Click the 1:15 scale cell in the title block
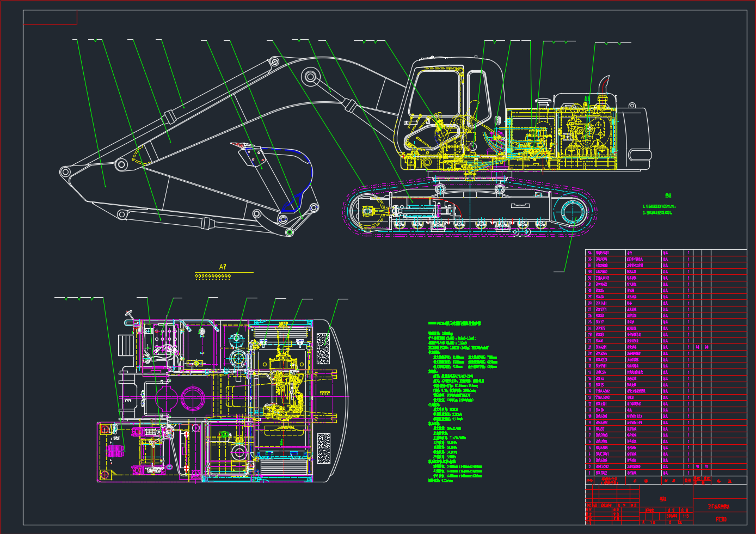 686,516
